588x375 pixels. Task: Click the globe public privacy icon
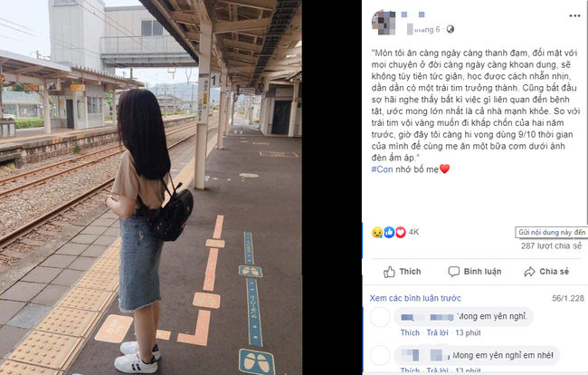(x=450, y=29)
